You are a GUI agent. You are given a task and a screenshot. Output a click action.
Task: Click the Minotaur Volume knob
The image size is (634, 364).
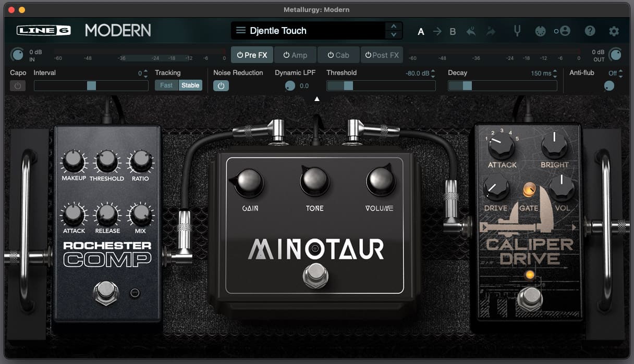(380, 180)
